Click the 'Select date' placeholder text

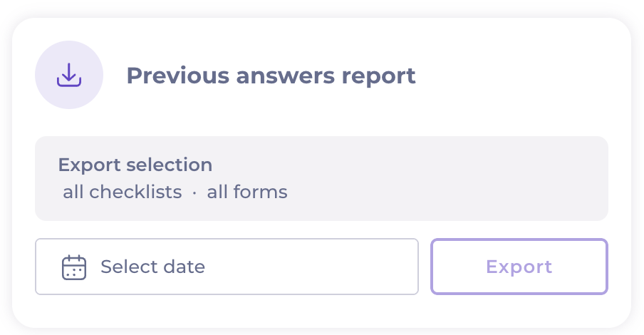pos(152,267)
